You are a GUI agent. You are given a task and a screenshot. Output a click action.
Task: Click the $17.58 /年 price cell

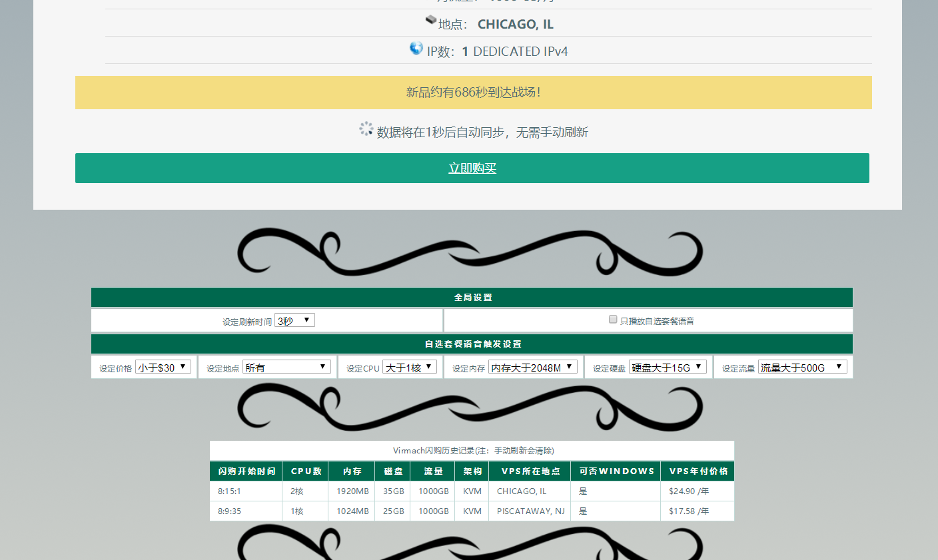tap(698, 511)
